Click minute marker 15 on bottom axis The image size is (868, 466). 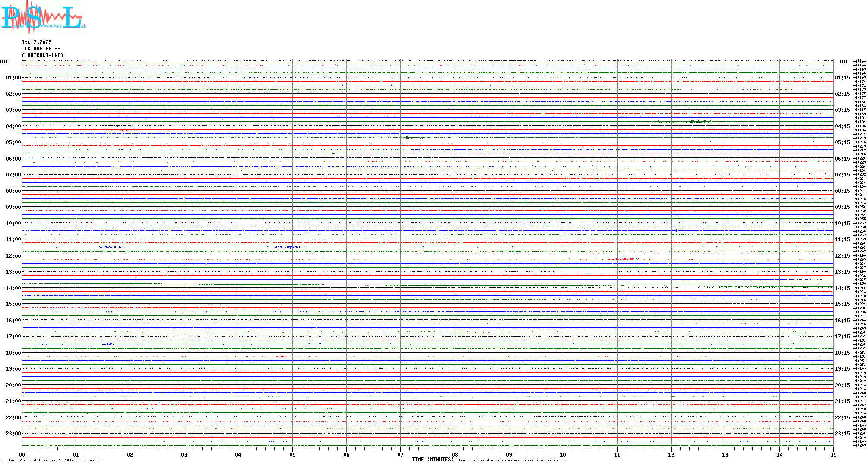point(833,454)
